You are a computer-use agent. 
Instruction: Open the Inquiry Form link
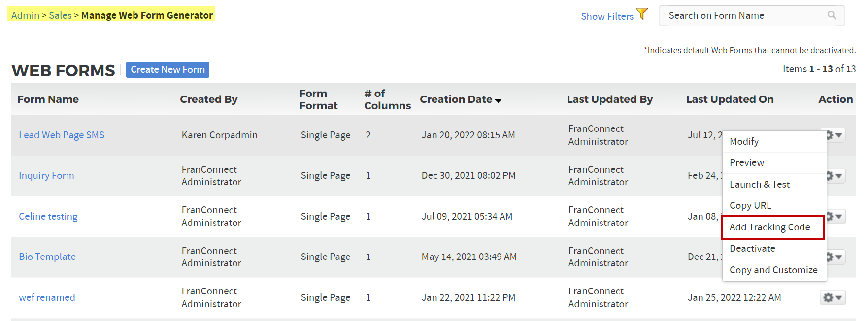(x=46, y=175)
